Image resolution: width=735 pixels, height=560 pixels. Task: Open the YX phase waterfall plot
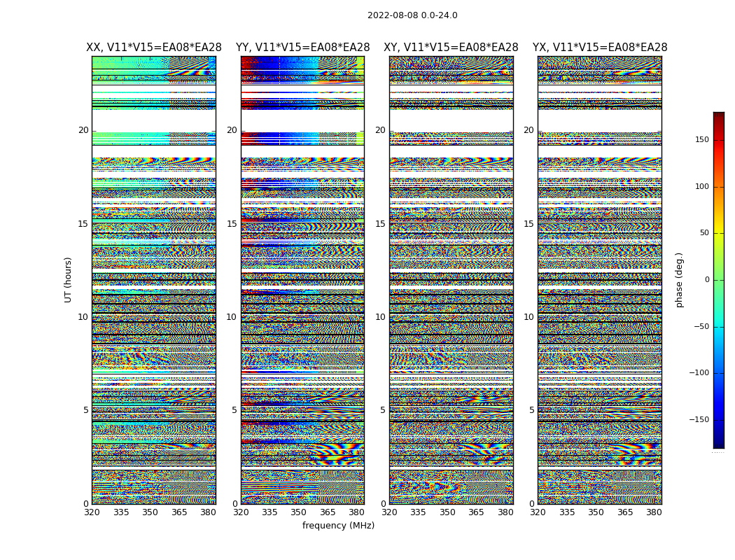(600, 280)
